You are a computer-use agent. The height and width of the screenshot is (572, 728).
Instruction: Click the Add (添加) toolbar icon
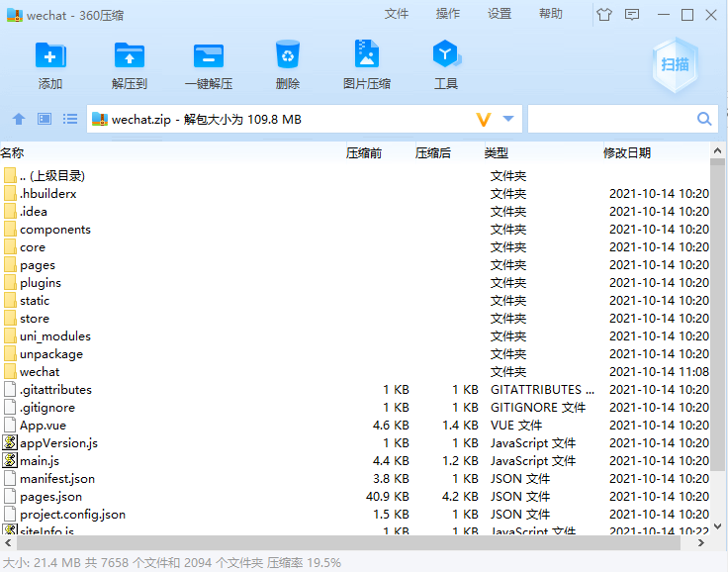click(x=50, y=55)
